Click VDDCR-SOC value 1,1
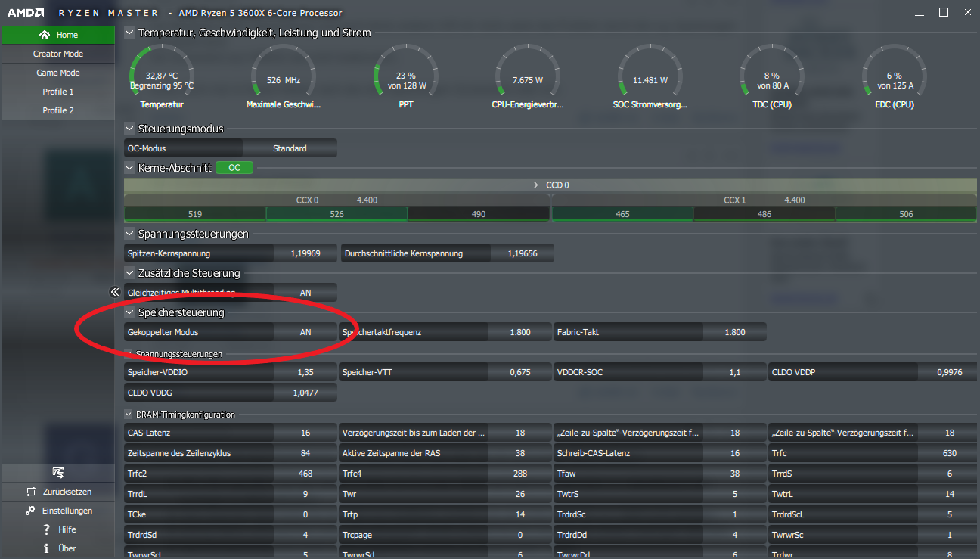 (x=735, y=372)
